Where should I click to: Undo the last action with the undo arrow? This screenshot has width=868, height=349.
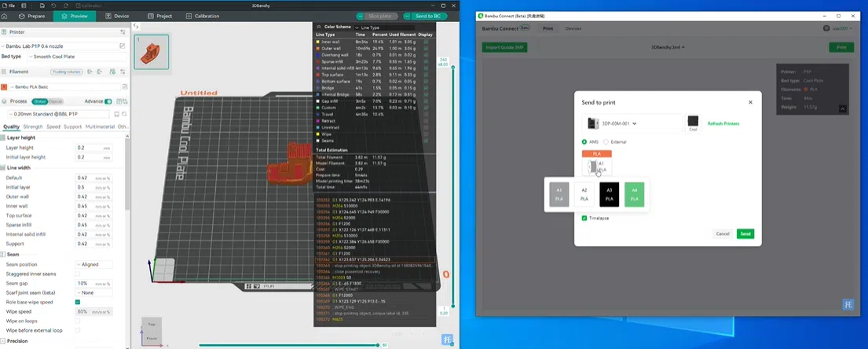click(x=53, y=5)
